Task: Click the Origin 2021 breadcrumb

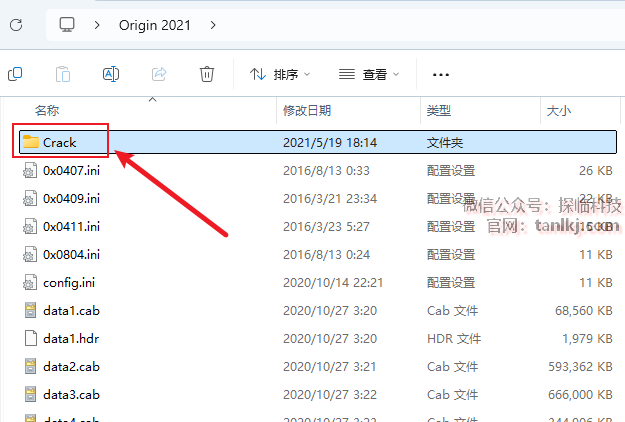Action: [x=155, y=26]
